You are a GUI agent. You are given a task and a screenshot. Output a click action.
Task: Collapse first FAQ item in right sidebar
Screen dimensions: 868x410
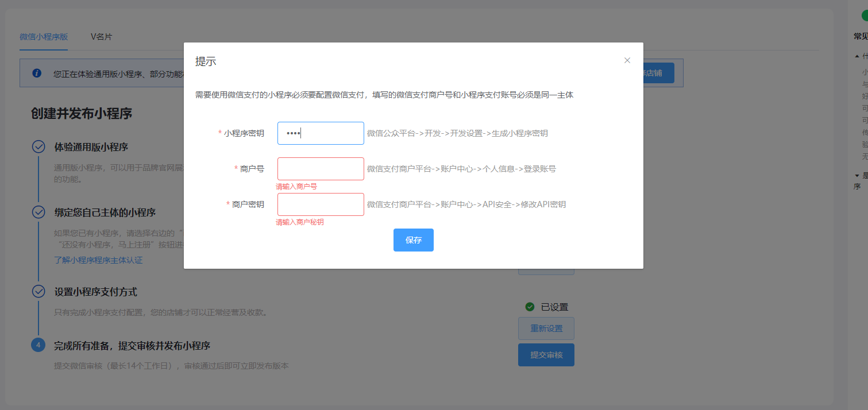point(857,56)
